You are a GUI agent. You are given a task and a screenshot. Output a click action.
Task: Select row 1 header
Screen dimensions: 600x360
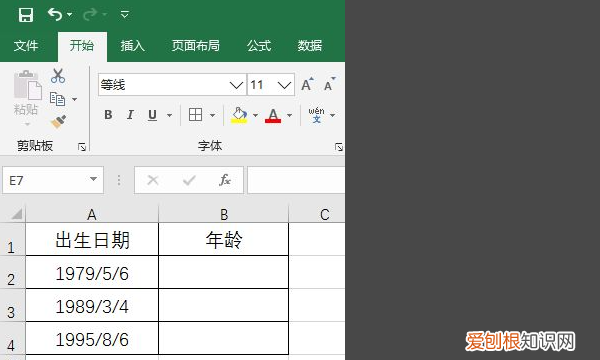pyautogui.click(x=12, y=239)
